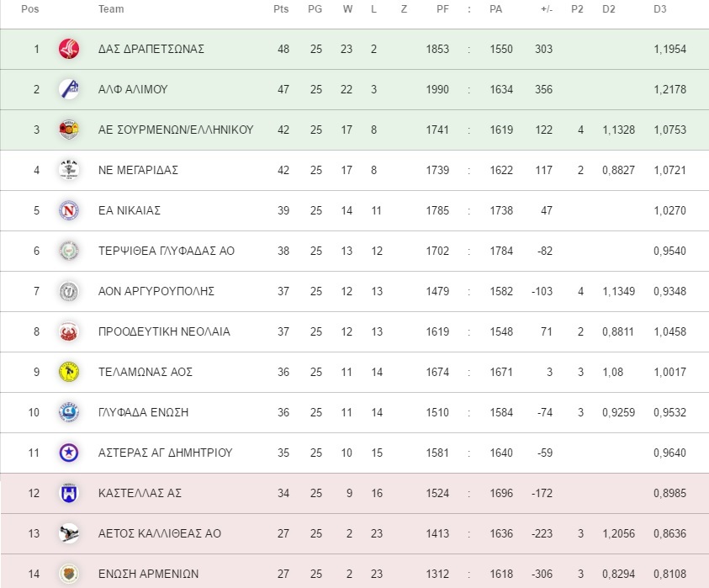Select the +/- column header
The height and width of the screenshot is (588, 709).
coord(547,9)
